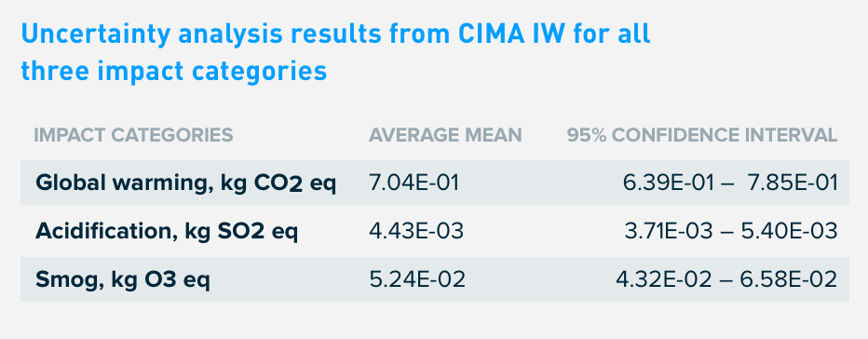Select the 3.71E-03 lower bound value

(669, 232)
